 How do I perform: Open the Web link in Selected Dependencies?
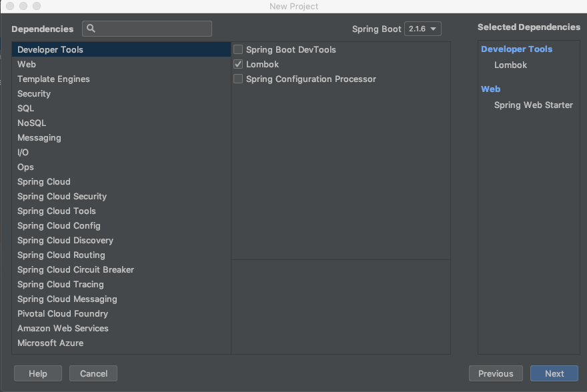pos(490,89)
